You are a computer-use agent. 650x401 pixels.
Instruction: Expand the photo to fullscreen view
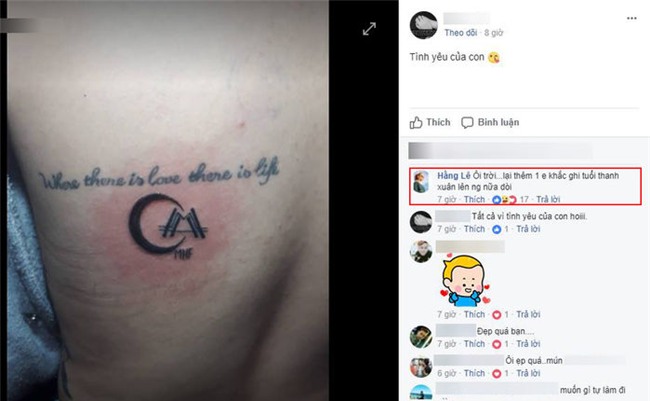[x=369, y=29]
